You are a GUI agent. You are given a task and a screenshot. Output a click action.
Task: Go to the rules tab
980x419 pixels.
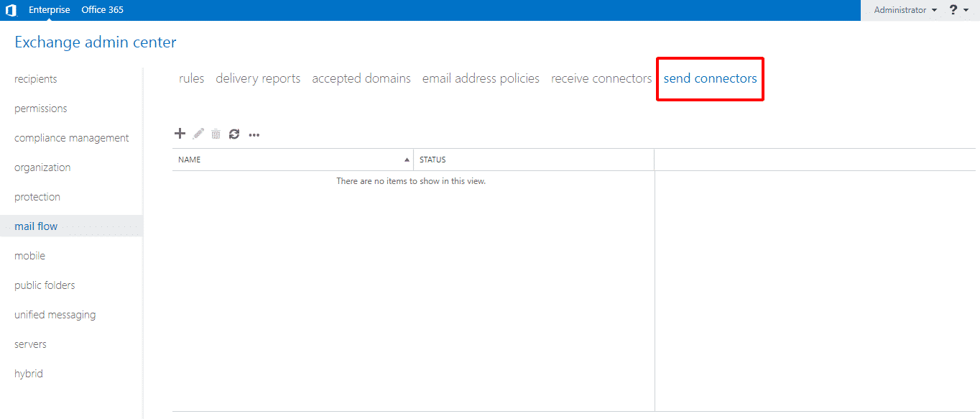(191, 78)
